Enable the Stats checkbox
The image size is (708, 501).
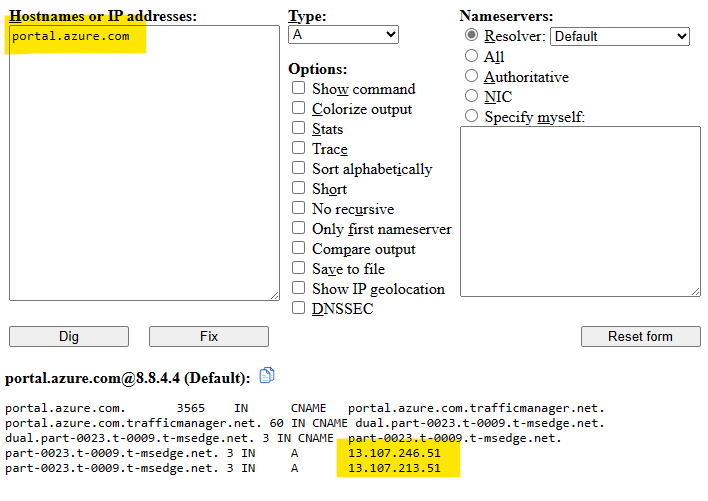click(298, 128)
